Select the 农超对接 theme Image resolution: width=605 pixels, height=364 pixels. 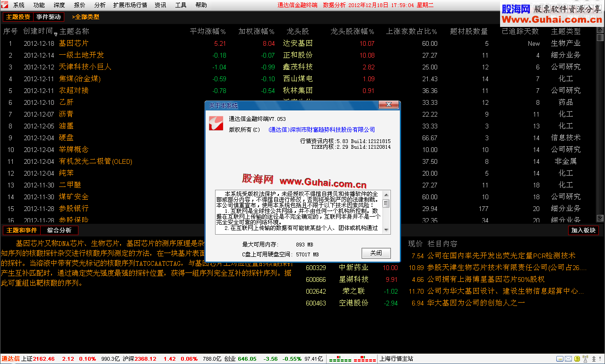74,91
